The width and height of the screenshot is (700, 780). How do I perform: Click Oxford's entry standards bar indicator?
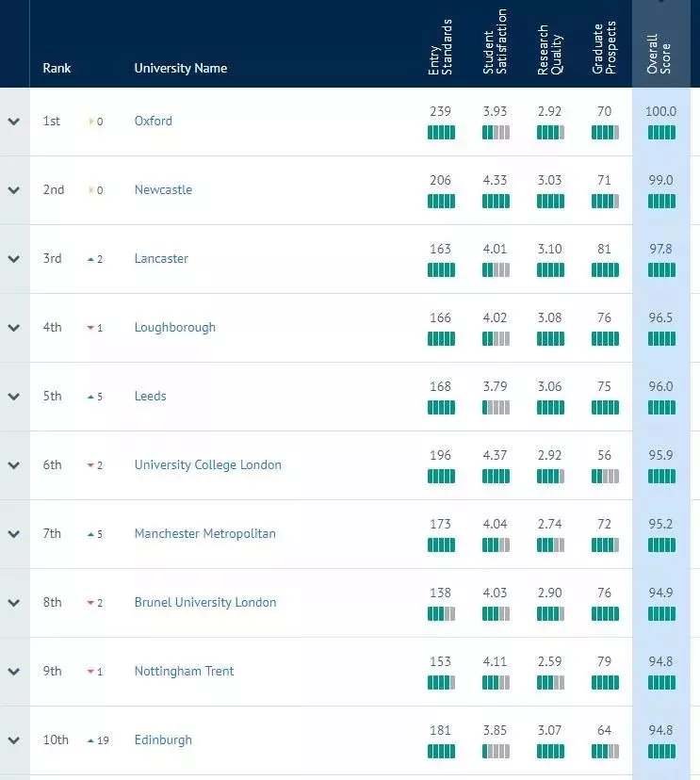pos(441,132)
